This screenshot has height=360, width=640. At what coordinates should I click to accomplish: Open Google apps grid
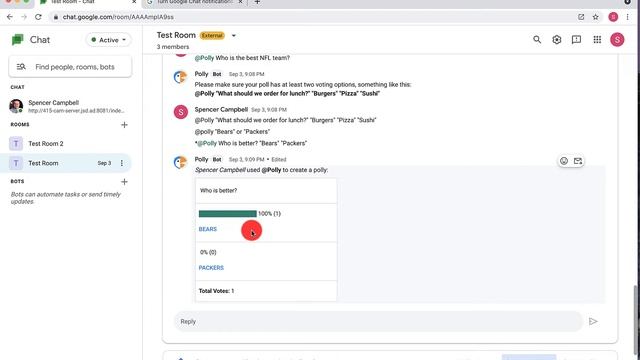point(597,40)
